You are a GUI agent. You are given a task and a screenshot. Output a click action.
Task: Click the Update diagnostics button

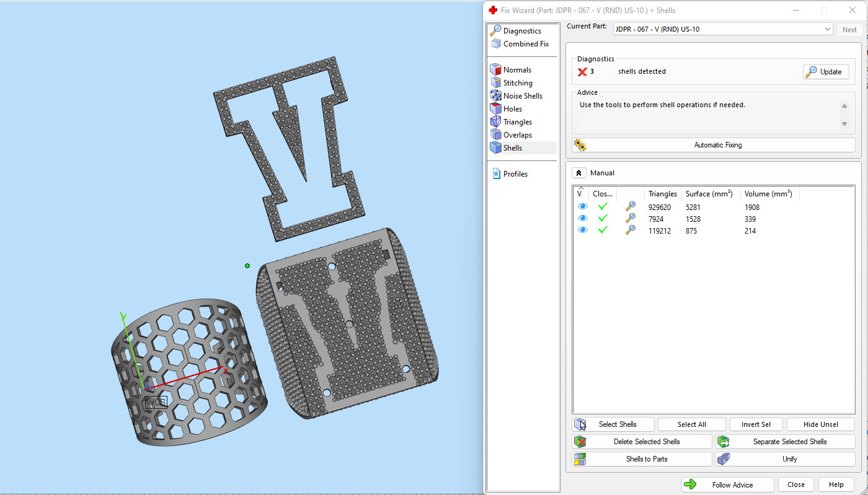(826, 72)
